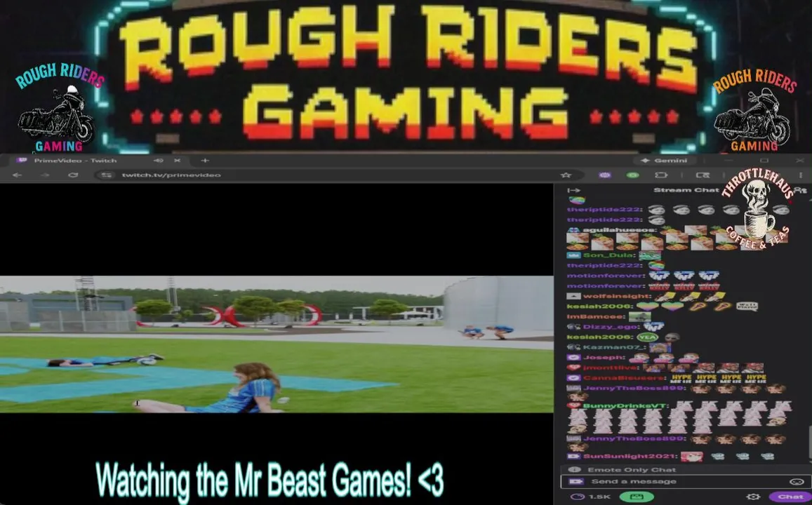This screenshot has width=812, height=505.
Task: Mute the PrimeVideo tab audio icon
Action: click(x=159, y=161)
